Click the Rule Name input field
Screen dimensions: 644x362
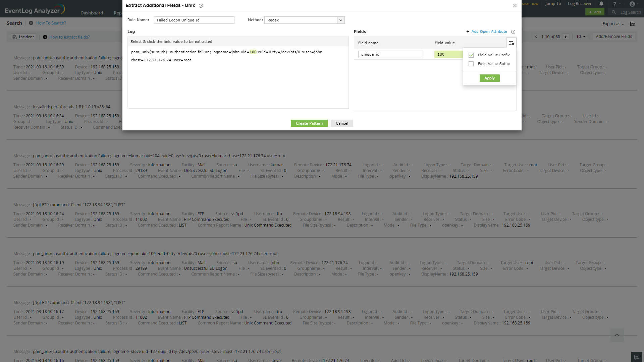tap(194, 20)
